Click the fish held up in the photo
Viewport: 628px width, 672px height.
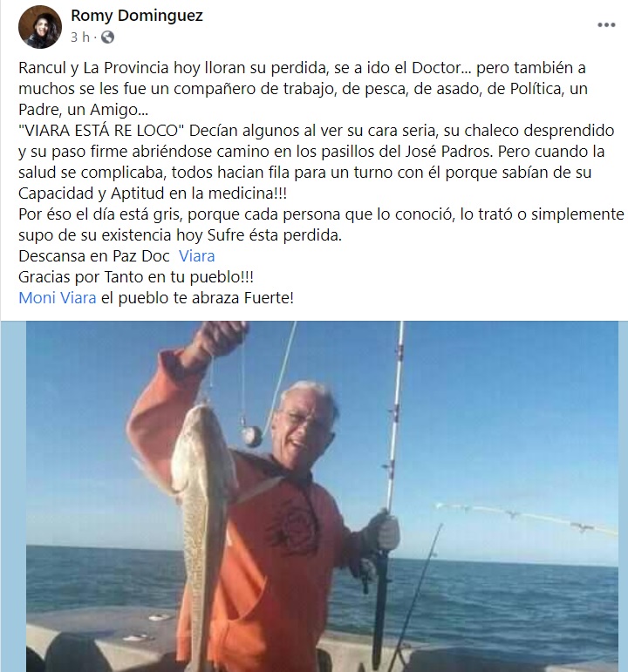point(201,527)
